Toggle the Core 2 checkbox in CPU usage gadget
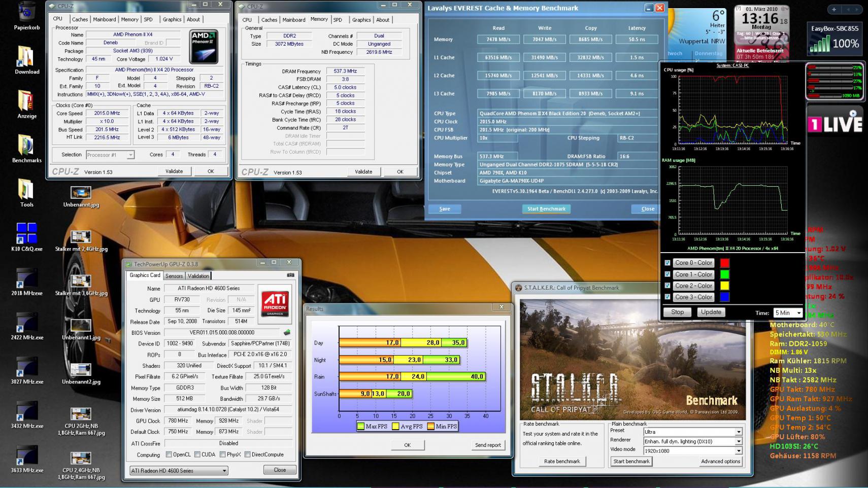 coord(667,286)
